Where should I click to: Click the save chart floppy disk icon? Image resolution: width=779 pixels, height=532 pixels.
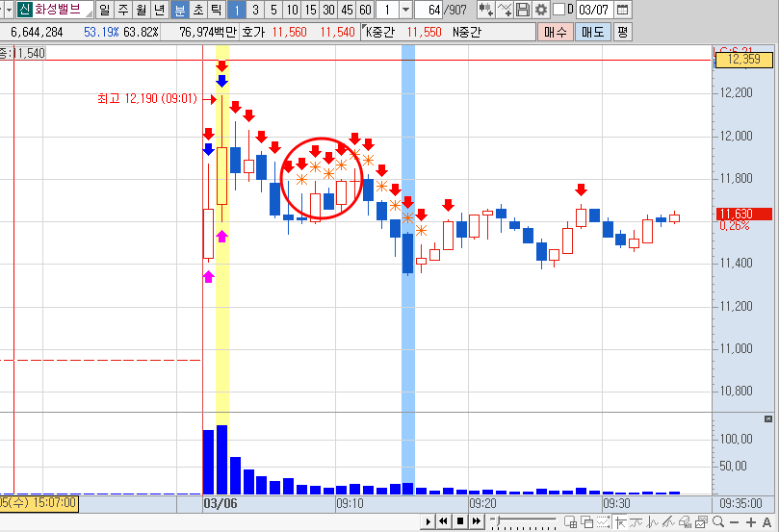(523, 10)
